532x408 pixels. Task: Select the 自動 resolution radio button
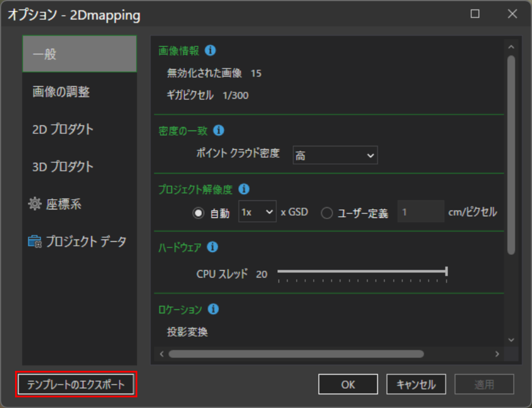pyautogui.click(x=198, y=213)
